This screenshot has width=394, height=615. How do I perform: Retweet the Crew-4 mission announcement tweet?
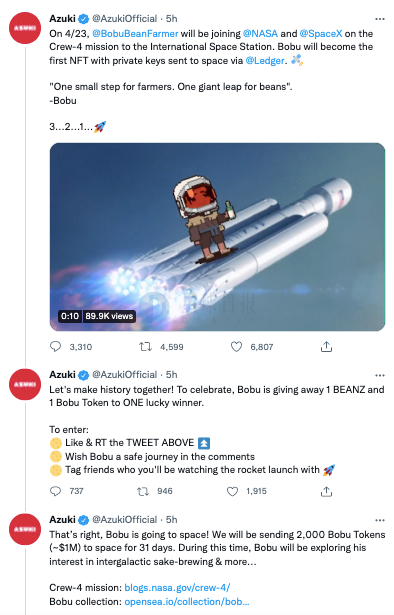tap(145, 346)
